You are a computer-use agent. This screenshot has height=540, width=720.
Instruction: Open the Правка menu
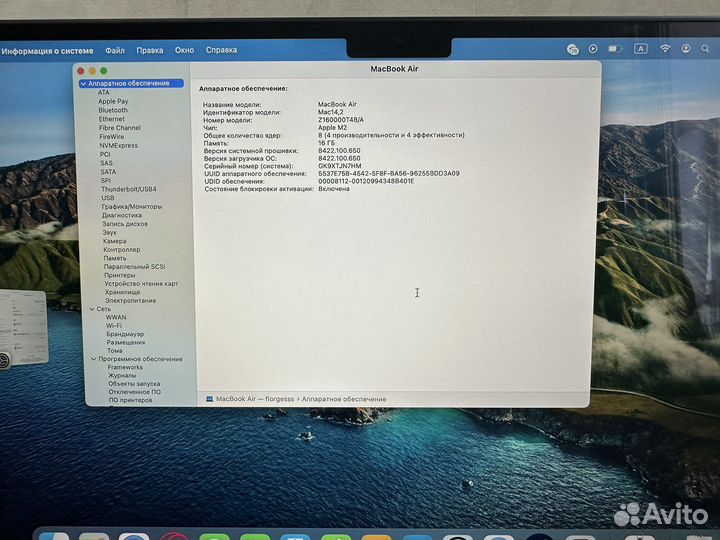click(x=150, y=51)
